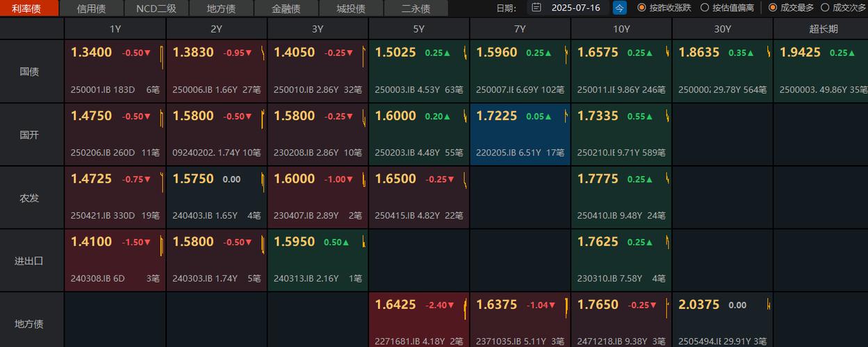
Task: Open the calendar icon next to 日期
Action: (x=536, y=8)
